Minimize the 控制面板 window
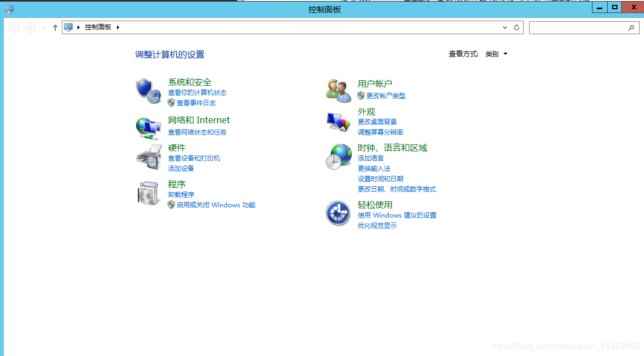 pyautogui.click(x=599, y=8)
